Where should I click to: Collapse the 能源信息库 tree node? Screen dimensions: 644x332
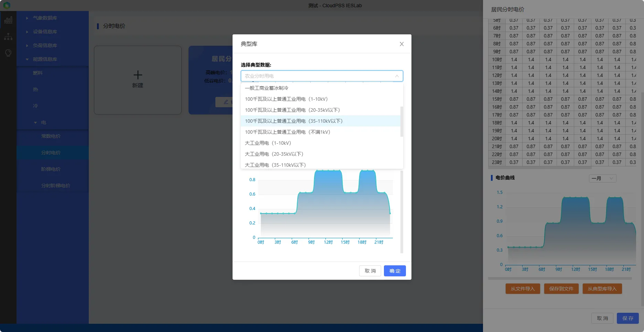[x=27, y=59]
